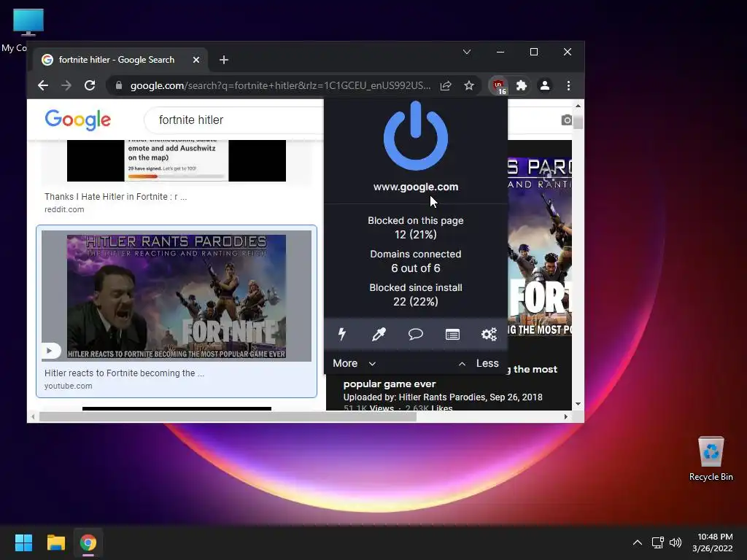Toggle uBlock Origin power button for google.com
The width and height of the screenshot is (747, 560).
(415, 135)
